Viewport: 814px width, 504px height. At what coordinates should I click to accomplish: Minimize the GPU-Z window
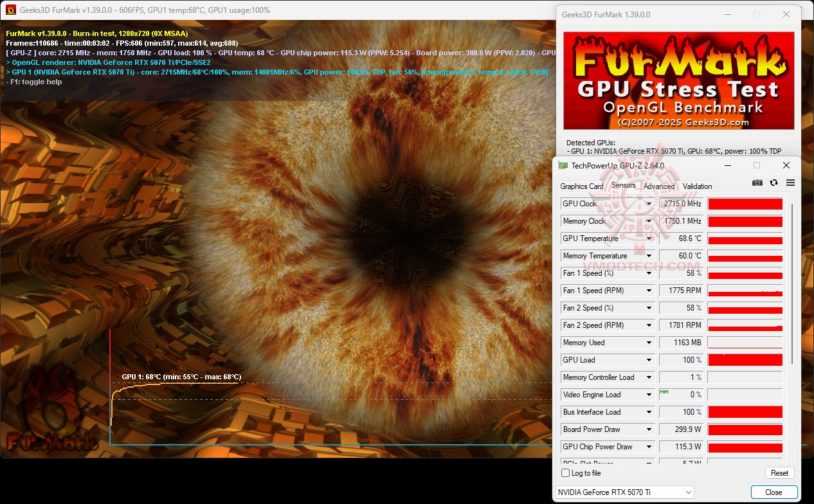(x=727, y=166)
